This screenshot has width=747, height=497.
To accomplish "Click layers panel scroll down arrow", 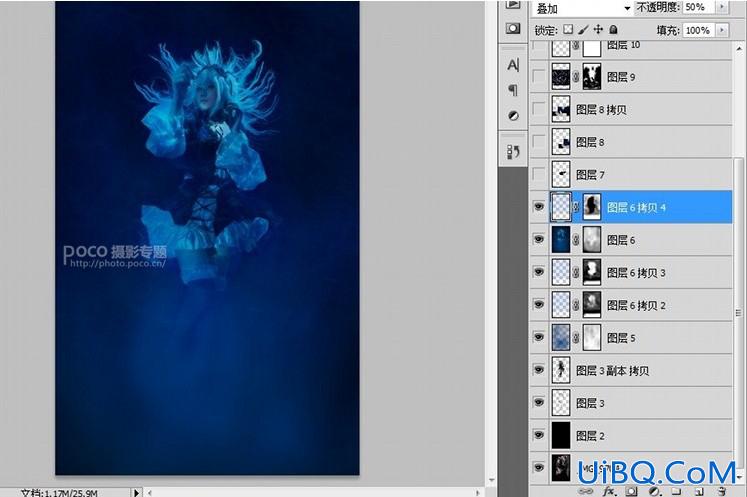I will [739, 477].
